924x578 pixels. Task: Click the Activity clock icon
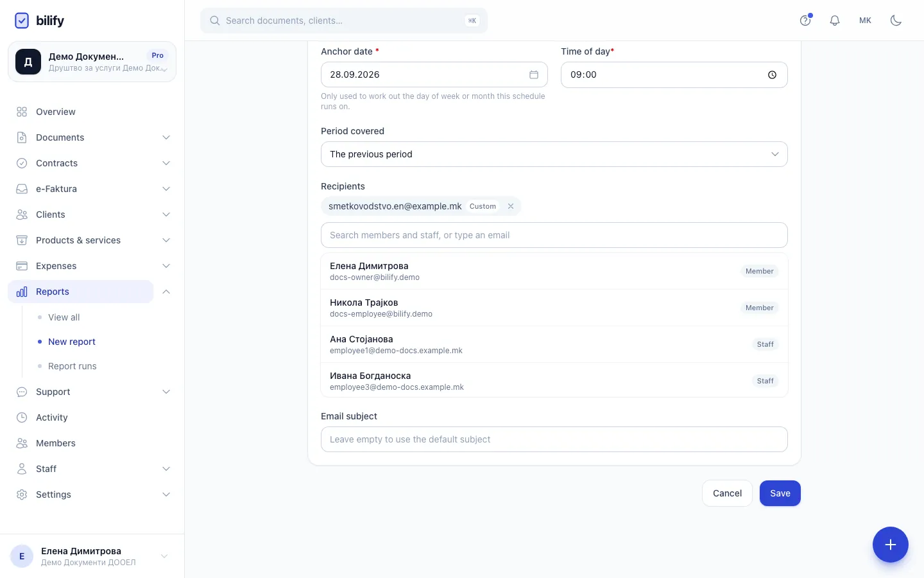pyautogui.click(x=22, y=417)
